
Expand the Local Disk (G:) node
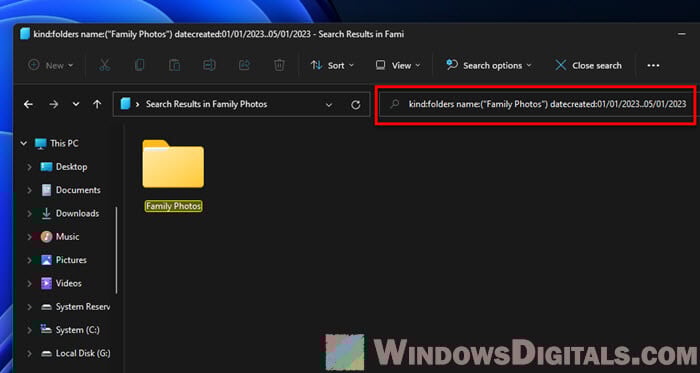(x=29, y=354)
